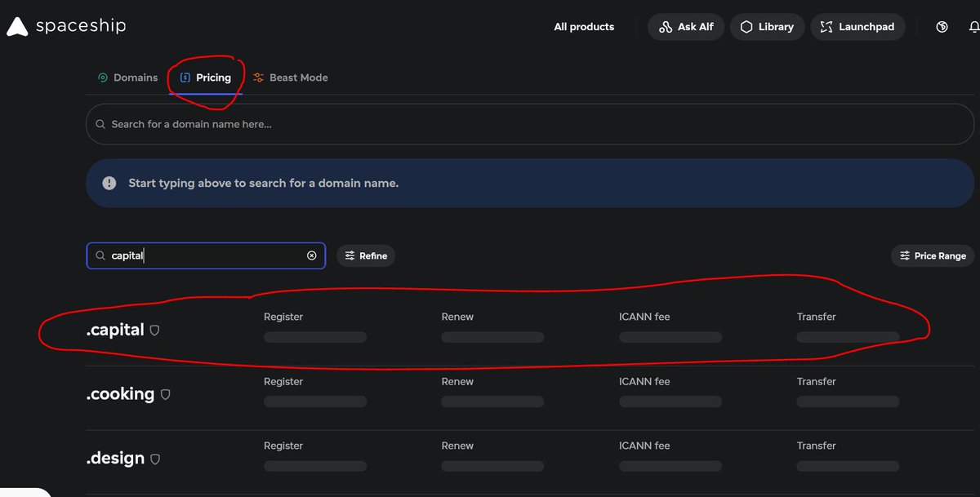Click the sliders icon in the Refine button
Viewport: 980px width, 497px height.
[350, 255]
